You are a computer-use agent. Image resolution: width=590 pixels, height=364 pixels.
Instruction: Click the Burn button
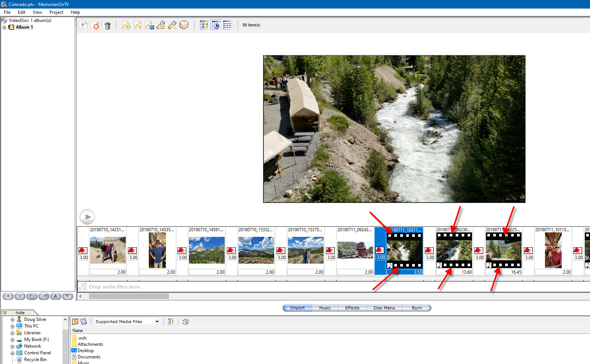pyautogui.click(x=417, y=308)
